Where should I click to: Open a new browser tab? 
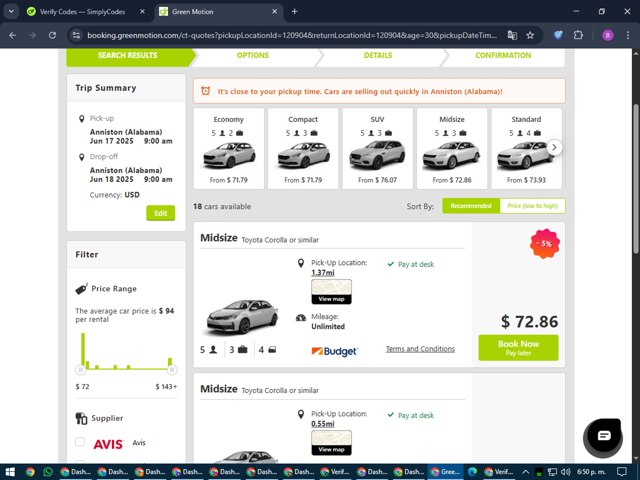click(294, 11)
